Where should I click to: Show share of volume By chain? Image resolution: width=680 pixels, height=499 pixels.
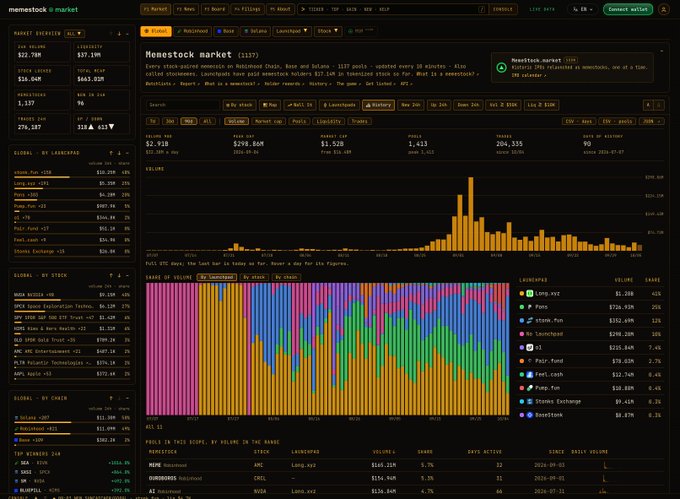(x=286, y=277)
